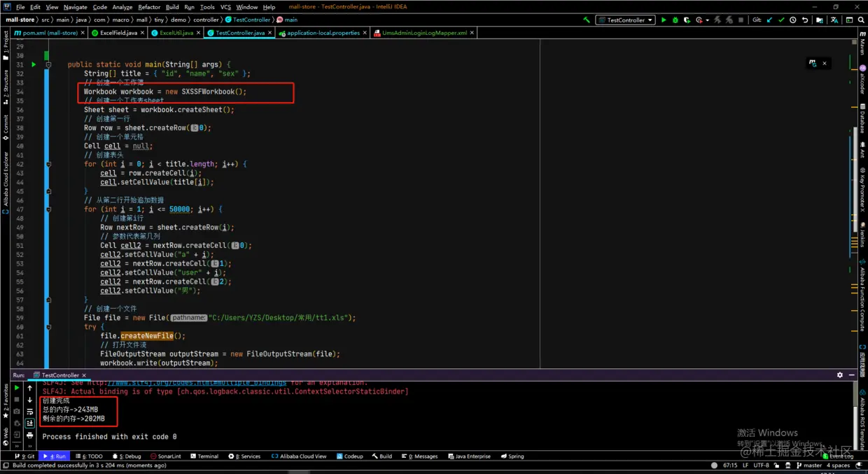
Task: Open Alibaba Cloud View tool window
Action: coord(299,456)
